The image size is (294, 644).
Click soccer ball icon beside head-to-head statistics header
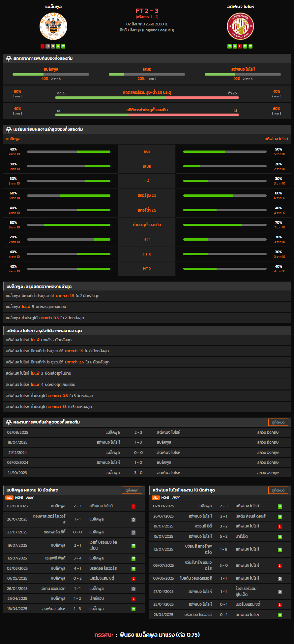coord(9,58)
